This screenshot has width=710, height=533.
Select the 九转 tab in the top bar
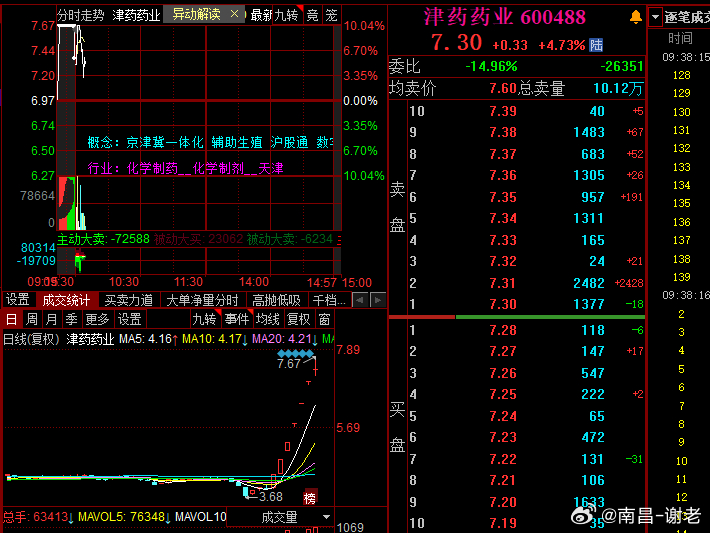[287, 15]
